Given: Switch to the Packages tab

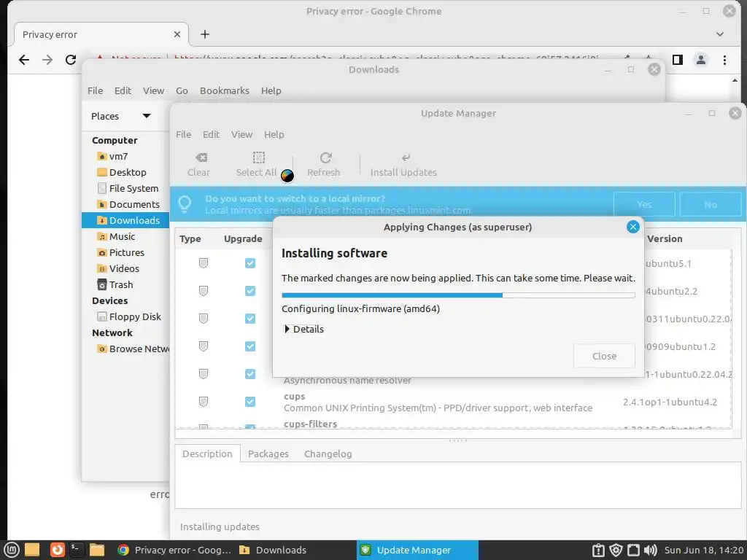Looking at the screenshot, I should [x=268, y=454].
